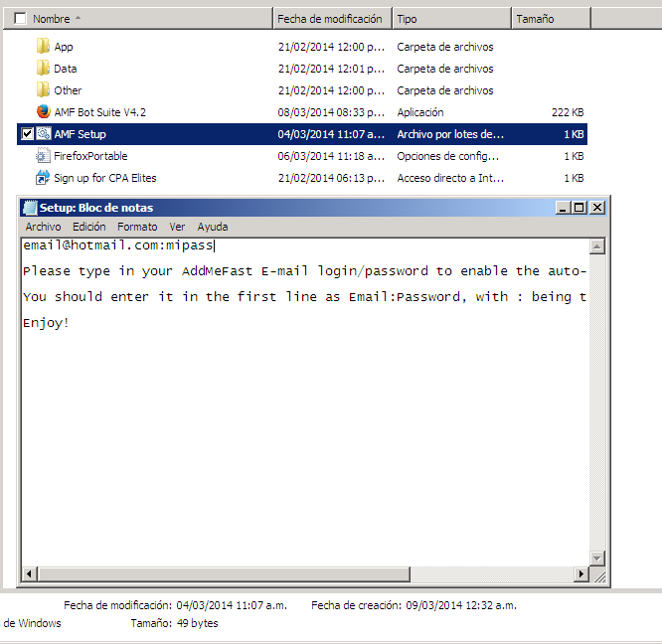This screenshot has height=644, width=662.
Task: Select the Data folder name
Action: tap(66, 69)
